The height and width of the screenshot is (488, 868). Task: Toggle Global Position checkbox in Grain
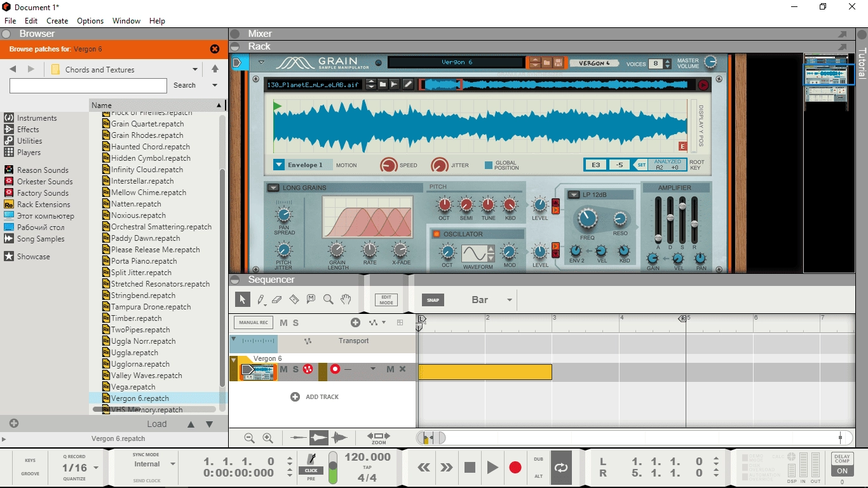tap(489, 165)
